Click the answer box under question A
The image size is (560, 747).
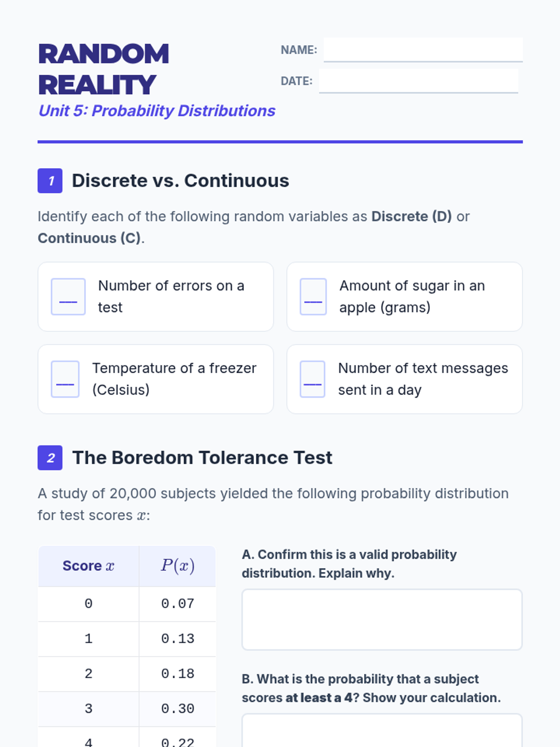click(x=382, y=620)
